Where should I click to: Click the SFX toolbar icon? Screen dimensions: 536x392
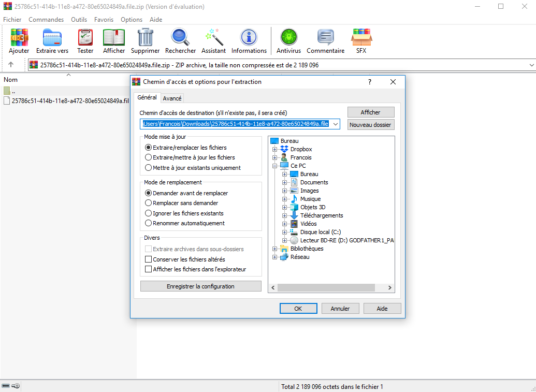click(361, 38)
